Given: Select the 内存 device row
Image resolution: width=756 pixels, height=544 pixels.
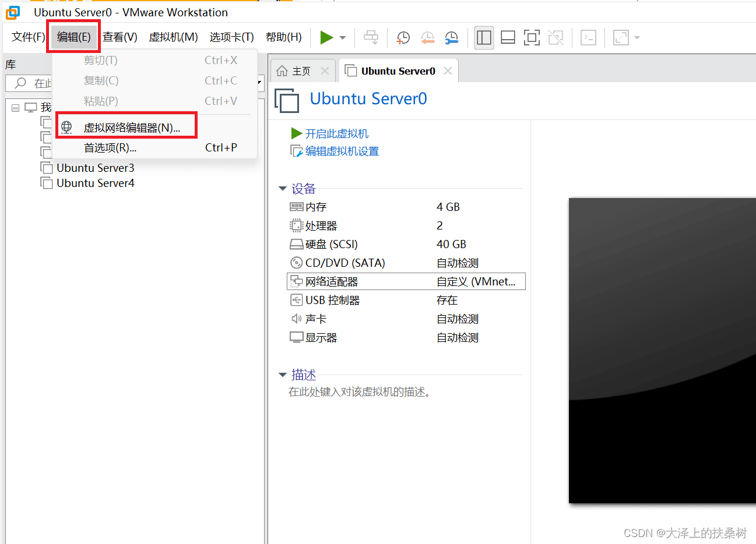Looking at the screenshot, I should 406,207.
